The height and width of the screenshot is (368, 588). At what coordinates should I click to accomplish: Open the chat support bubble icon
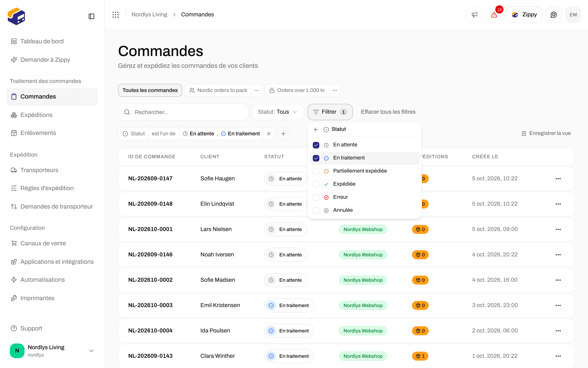(x=553, y=15)
